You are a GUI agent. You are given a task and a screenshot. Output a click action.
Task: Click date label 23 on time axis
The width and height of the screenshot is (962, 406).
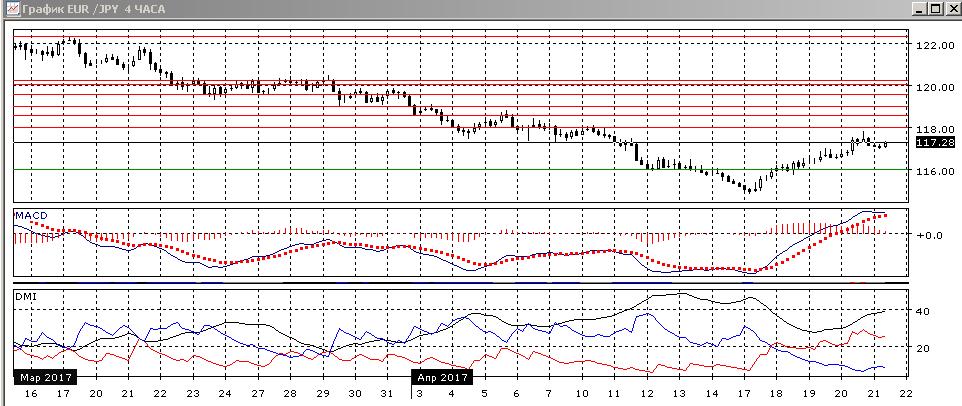(x=193, y=393)
